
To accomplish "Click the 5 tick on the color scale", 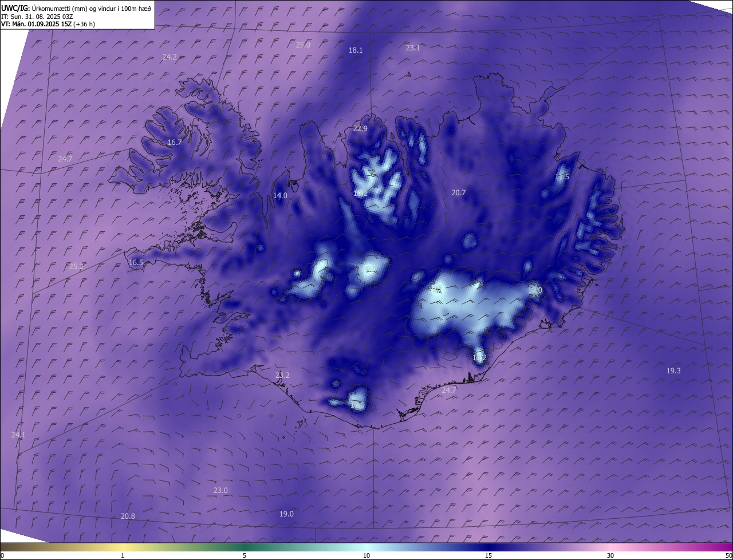I will click(245, 555).
